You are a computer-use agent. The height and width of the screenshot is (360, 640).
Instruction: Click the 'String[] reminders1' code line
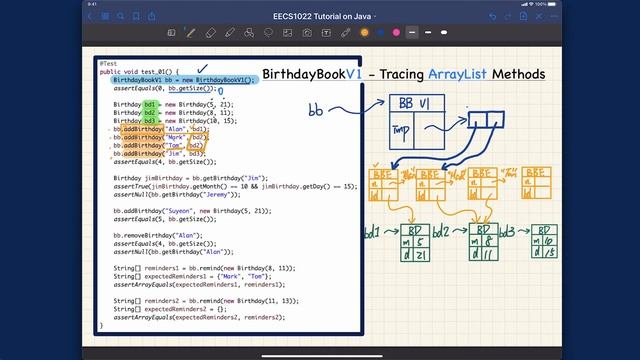(204, 268)
